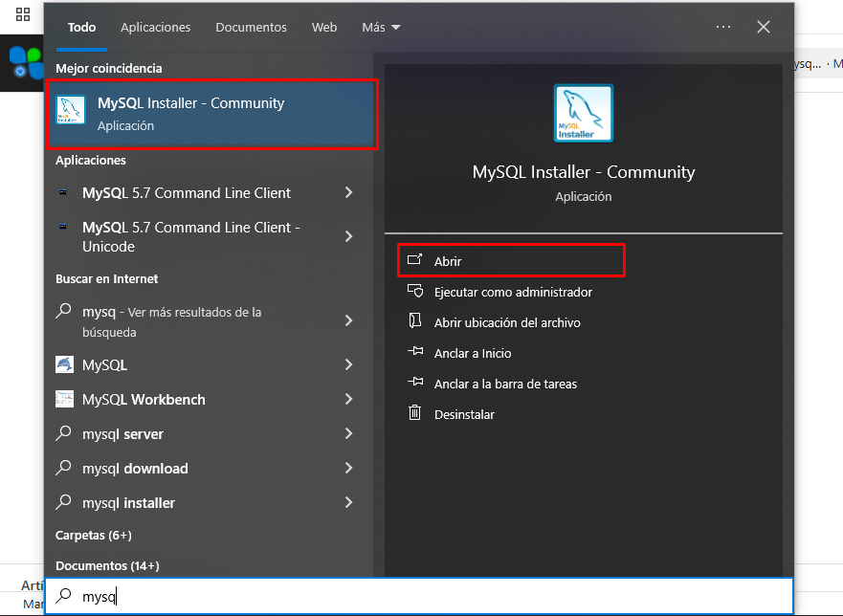Click the 'Mejor coincidencia' heading
Viewport: 843px width, 616px height.
pos(108,68)
